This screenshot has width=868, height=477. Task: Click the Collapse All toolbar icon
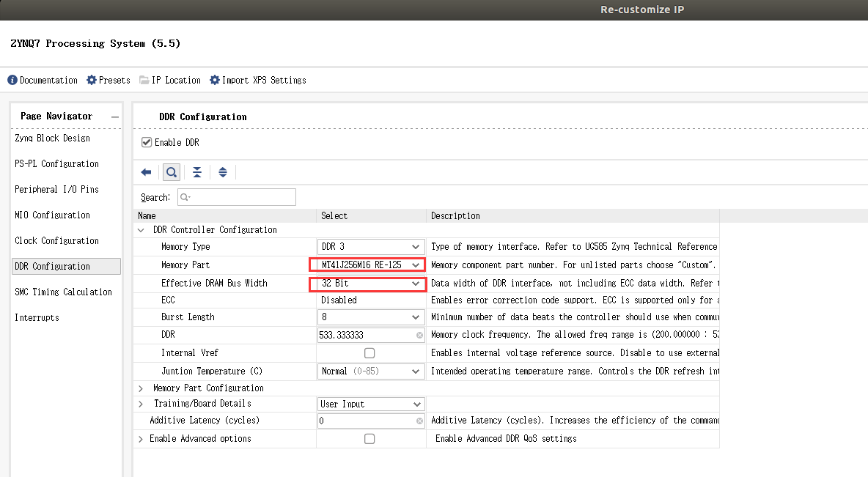coord(197,172)
